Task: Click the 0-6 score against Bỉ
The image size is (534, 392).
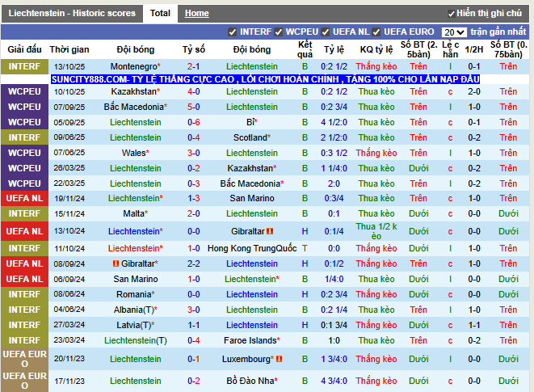Action: click(x=193, y=122)
